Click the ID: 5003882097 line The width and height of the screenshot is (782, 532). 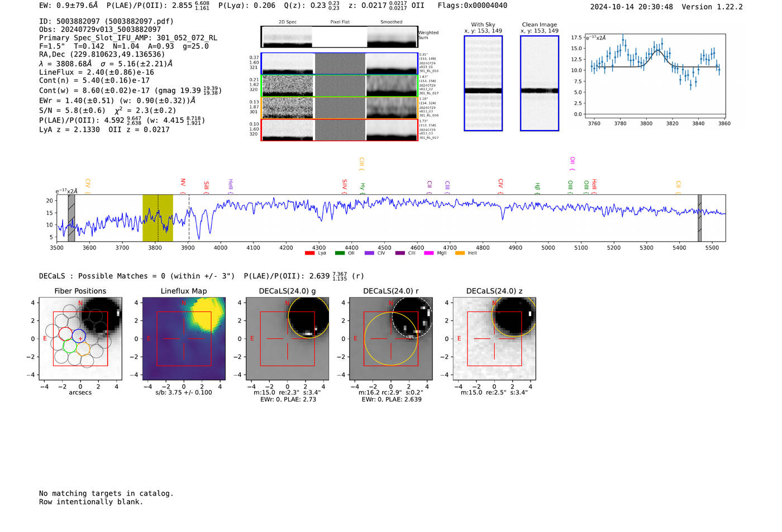coord(106,21)
